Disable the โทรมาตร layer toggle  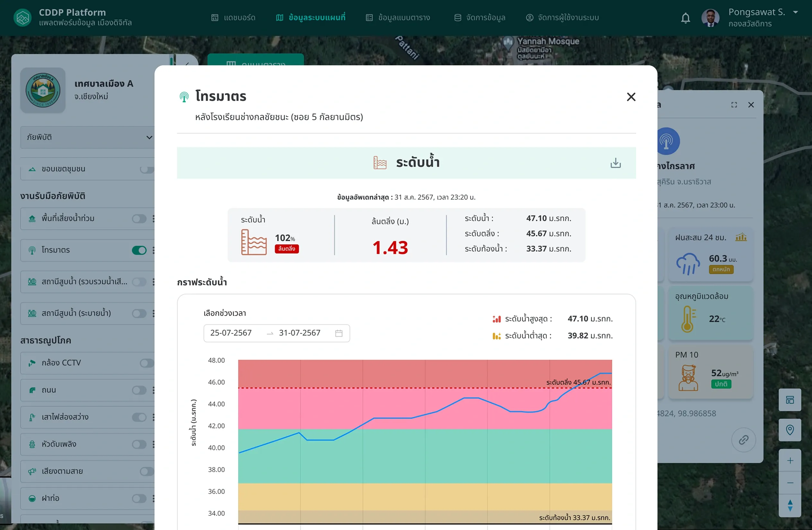[139, 250]
